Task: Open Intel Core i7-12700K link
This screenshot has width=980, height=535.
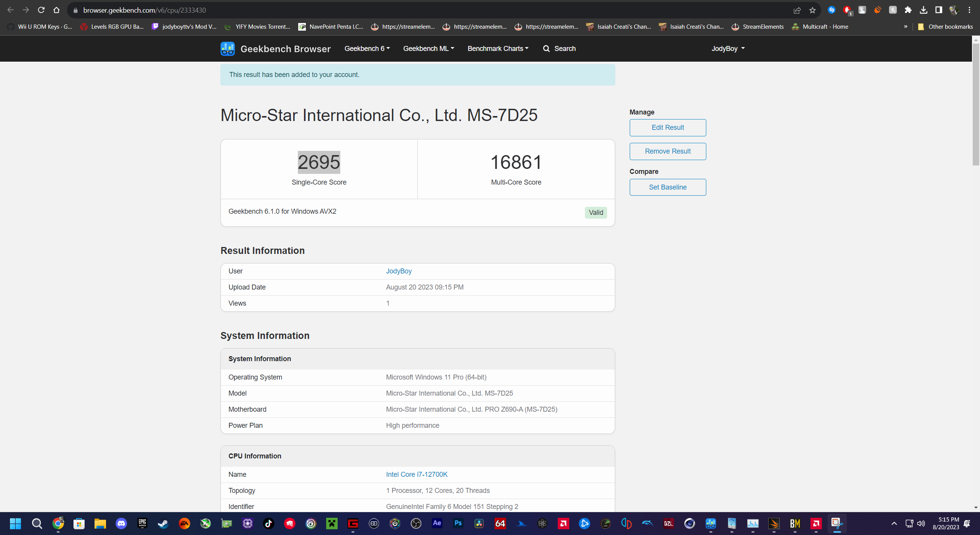Action: [416, 474]
